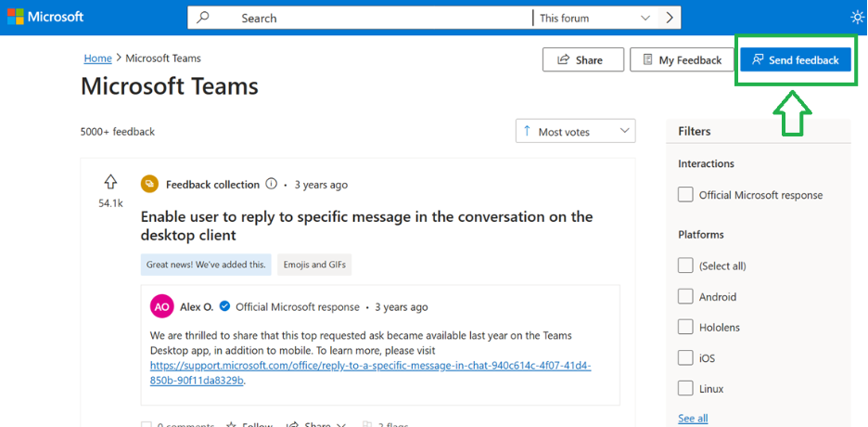Viewport: 868px width, 427px height.
Task: Click See all platforms link
Action: point(693,418)
